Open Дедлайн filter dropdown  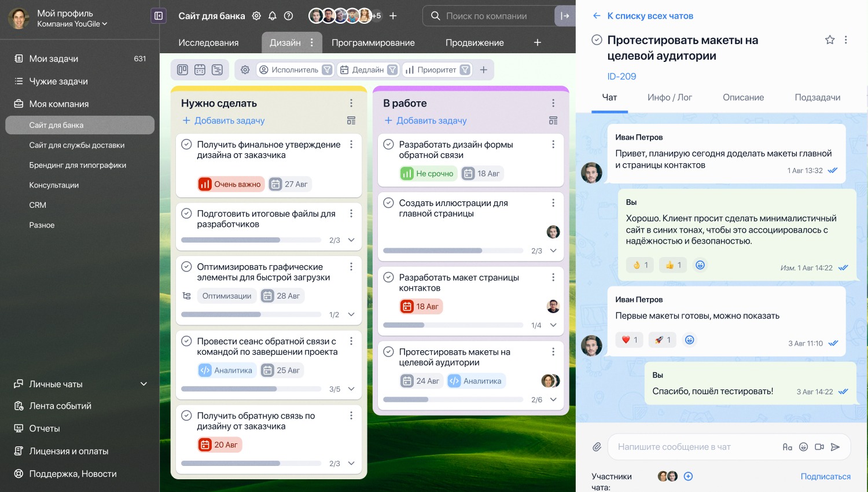pos(368,69)
